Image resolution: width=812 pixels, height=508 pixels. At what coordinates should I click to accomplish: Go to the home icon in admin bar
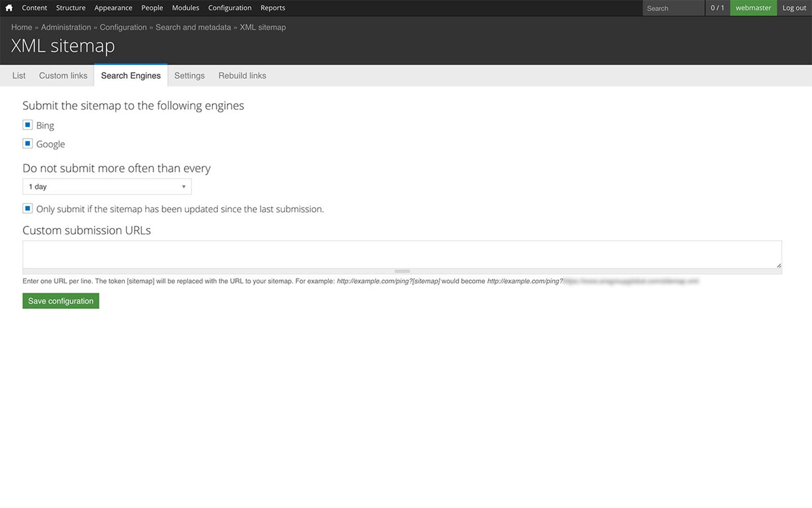pyautogui.click(x=9, y=8)
